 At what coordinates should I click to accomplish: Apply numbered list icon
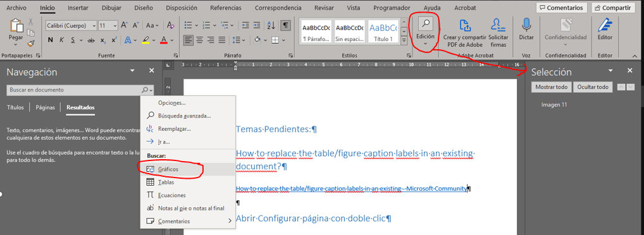pos(207,25)
